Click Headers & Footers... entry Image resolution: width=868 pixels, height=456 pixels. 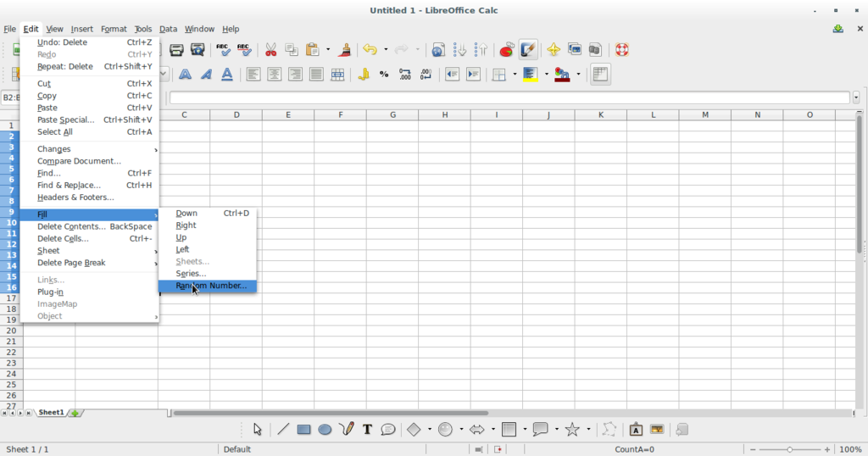pos(89,197)
